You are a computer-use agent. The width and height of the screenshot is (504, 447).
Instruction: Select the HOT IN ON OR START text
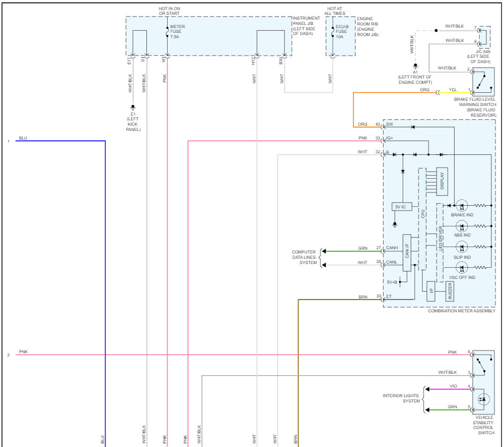click(169, 11)
